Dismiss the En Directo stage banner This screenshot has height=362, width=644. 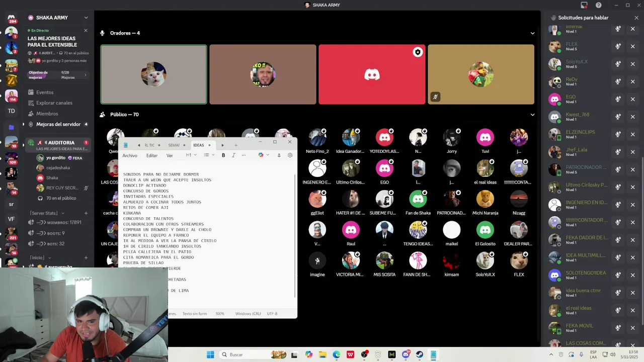coord(86,31)
